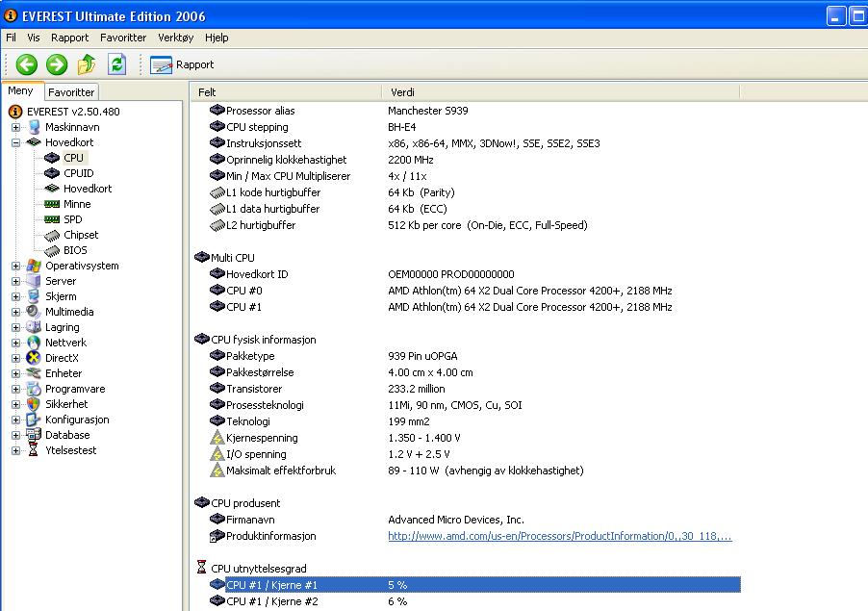Click the Maskinnavn computer icon
The height and width of the screenshot is (611, 868).
34,127
